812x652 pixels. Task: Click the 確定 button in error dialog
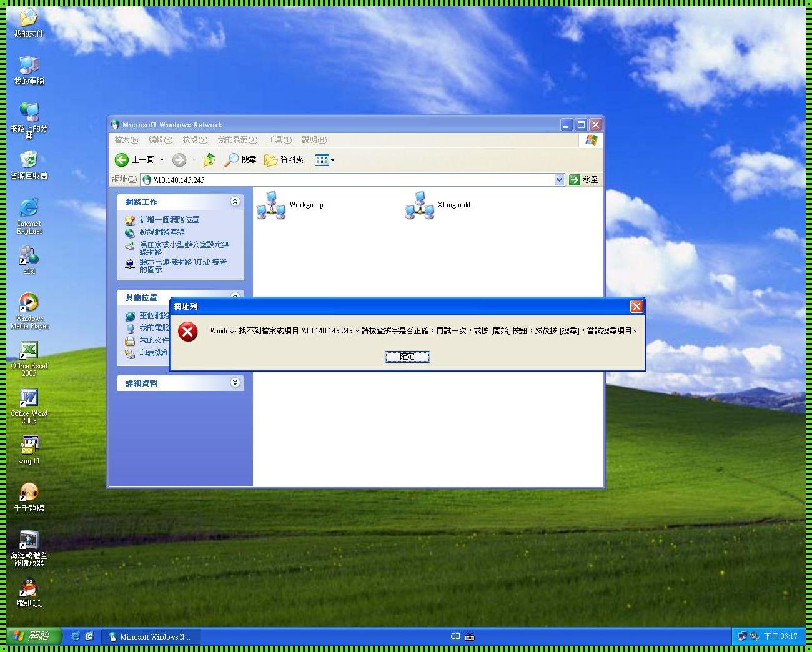[x=407, y=357]
